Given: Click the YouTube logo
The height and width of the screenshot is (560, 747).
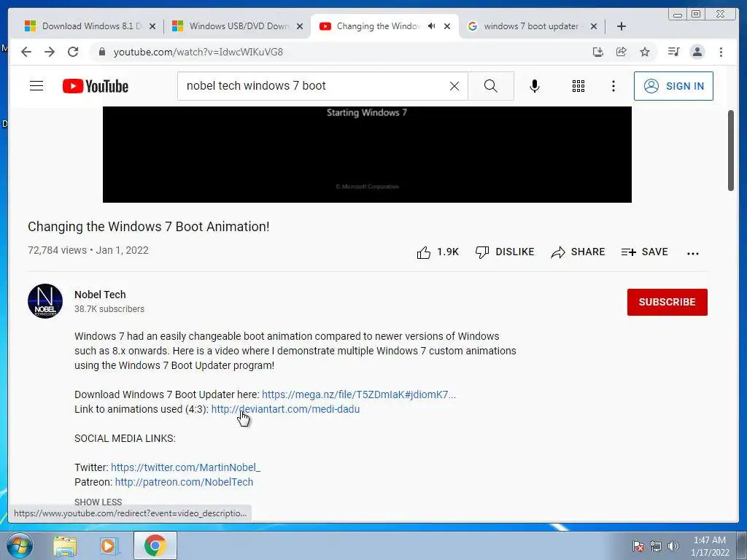Looking at the screenshot, I should pyautogui.click(x=96, y=86).
